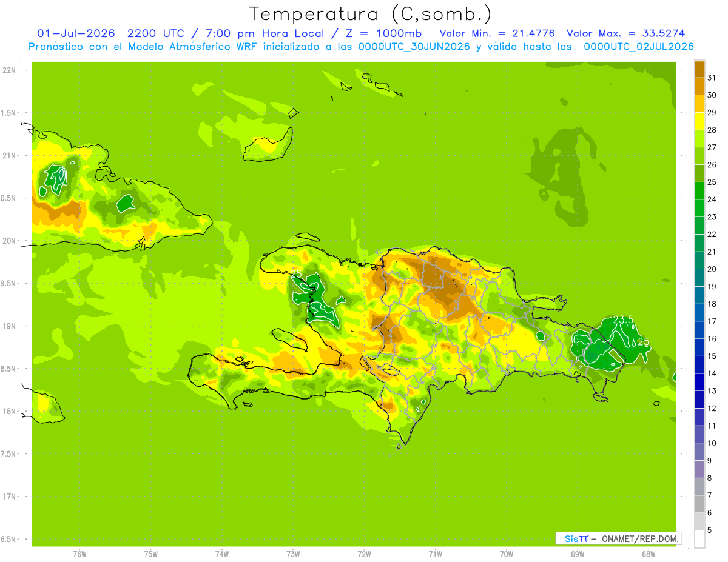The height and width of the screenshot is (562, 728).
Task: Select the date text "01-Jul-2026"
Action: [x=76, y=33]
